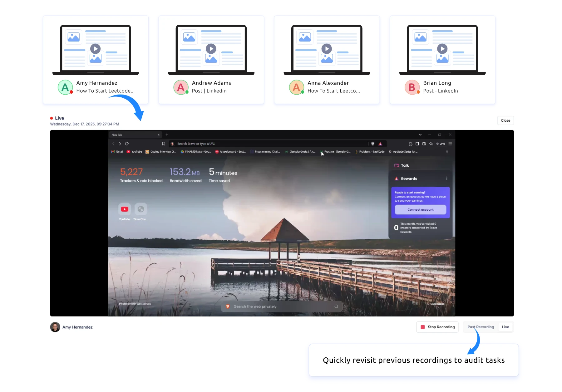Open the Brave Wallet icon

pos(424,144)
